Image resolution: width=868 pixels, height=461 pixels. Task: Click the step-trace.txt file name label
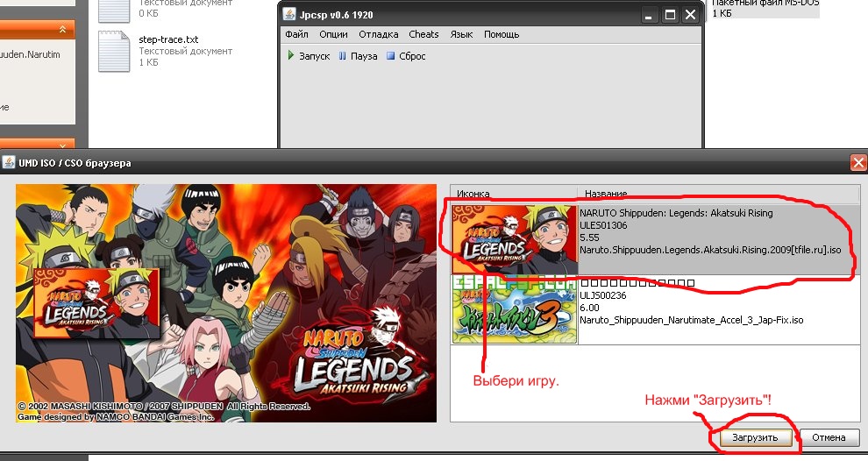click(x=168, y=39)
